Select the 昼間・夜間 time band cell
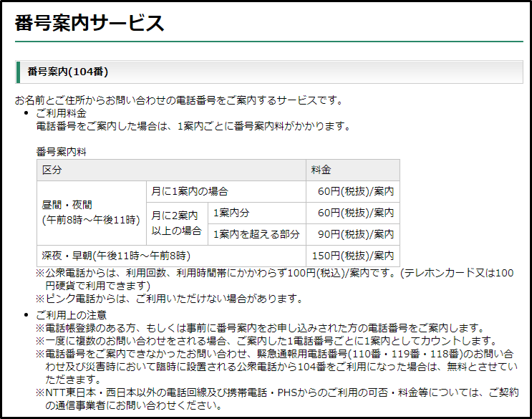532x419 pixels. click(x=92, y=213)
